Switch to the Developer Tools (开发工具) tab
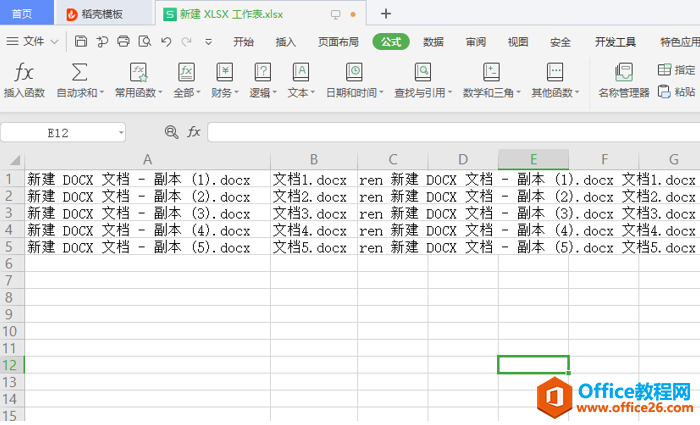The width and height of the screenshot is (700, 425). [615, 42]
